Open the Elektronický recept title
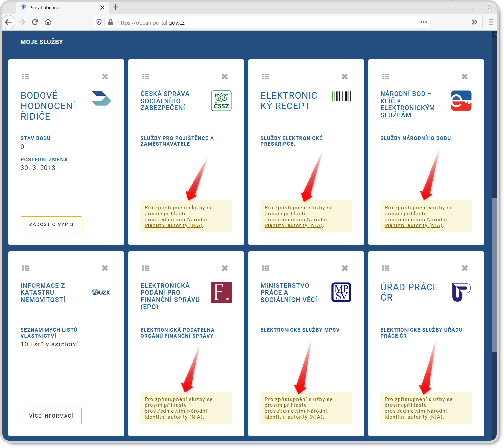The image size is (504, 448). (x=289, y=101)
